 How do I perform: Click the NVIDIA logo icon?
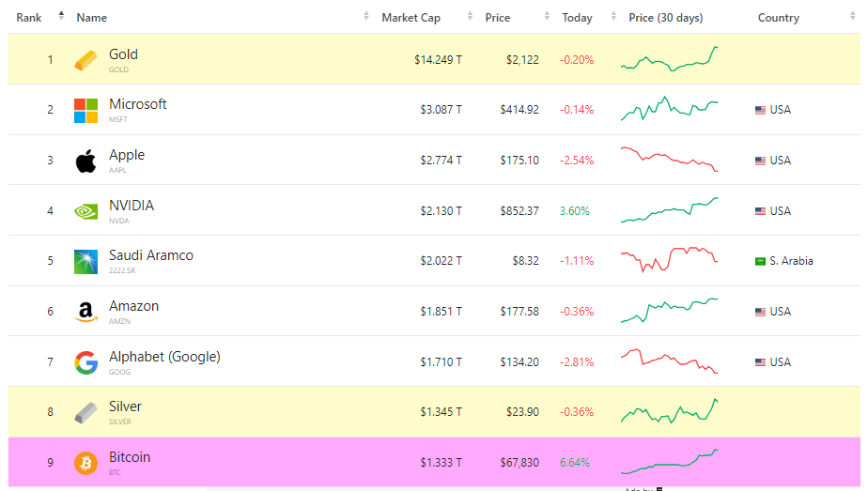(85, 211)
